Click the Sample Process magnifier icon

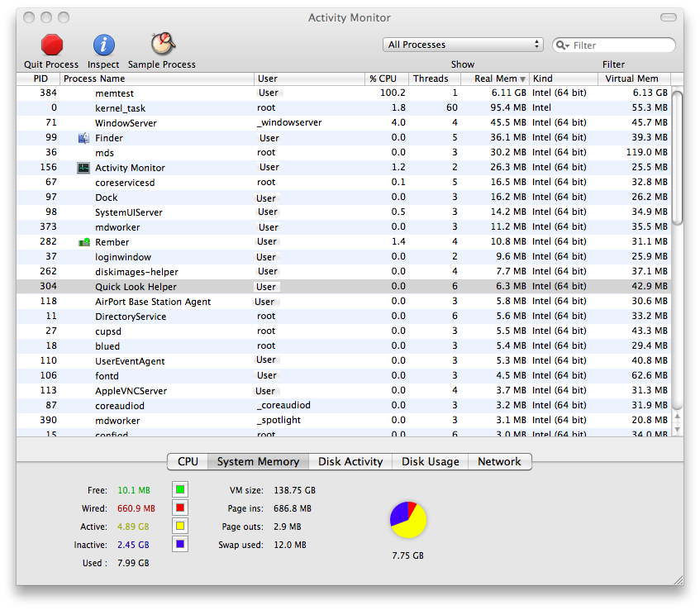[x=163, y=44]
